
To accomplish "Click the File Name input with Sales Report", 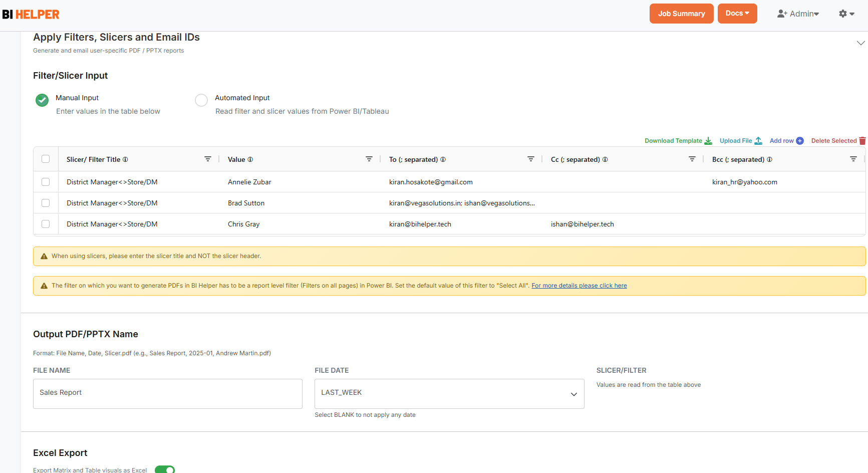I will 168,393.
